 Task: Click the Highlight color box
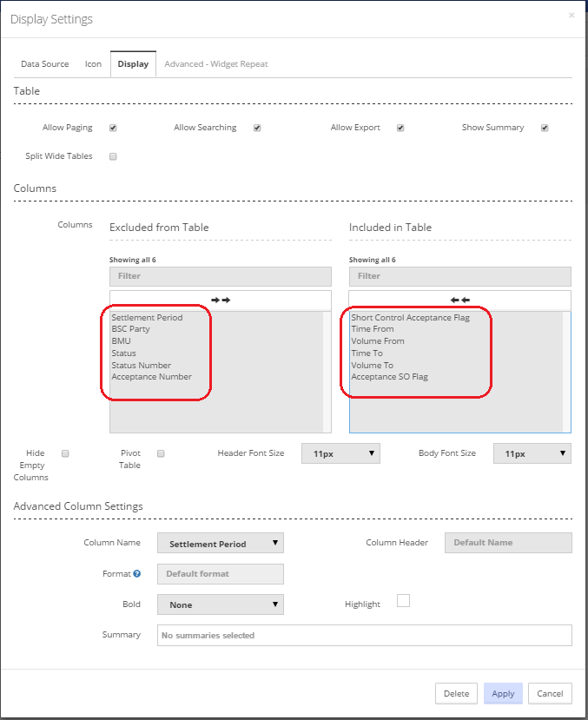pos(403,601)
